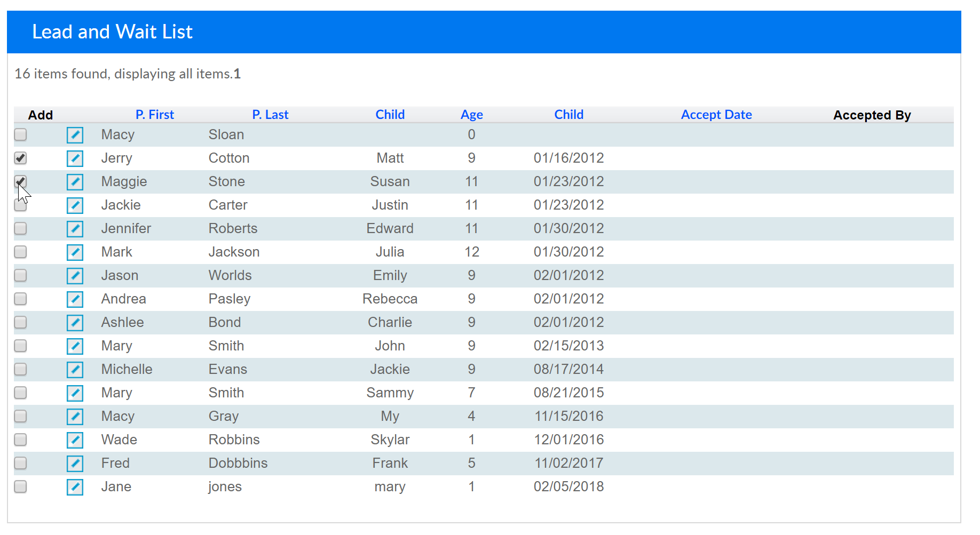Viewport: 980px width, 535px height.
Task: Click the Lead and Wait List title
Action: (x=112, y=32)
